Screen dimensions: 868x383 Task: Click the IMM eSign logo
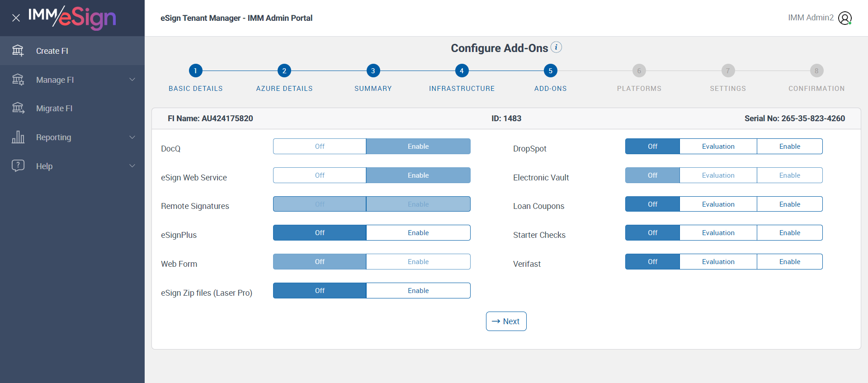point(72,18)
